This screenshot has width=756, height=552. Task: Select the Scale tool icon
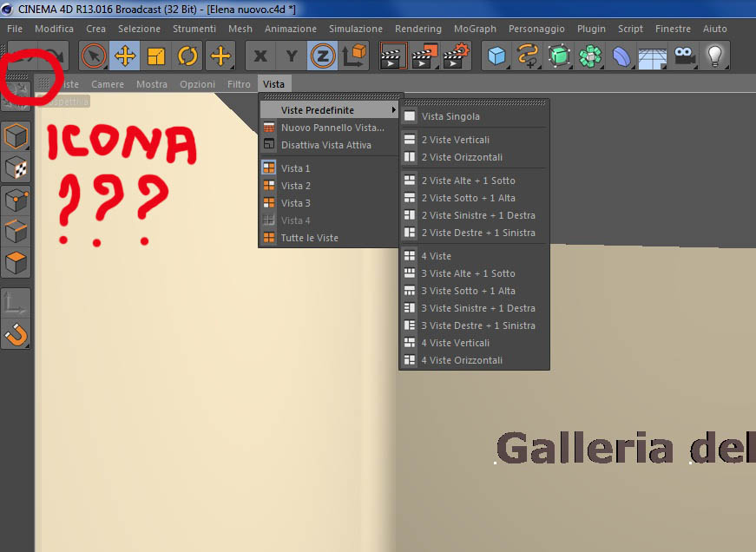[x=155, y=56]
